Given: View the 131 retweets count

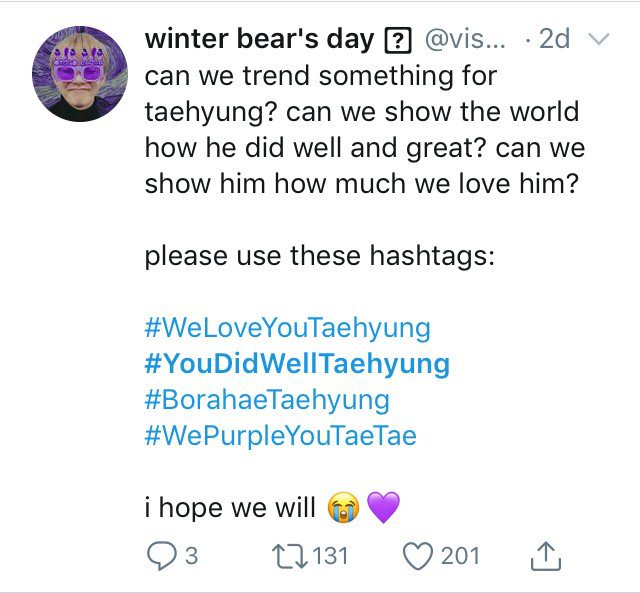Looking at the screenshot, I should coord(331,556).
